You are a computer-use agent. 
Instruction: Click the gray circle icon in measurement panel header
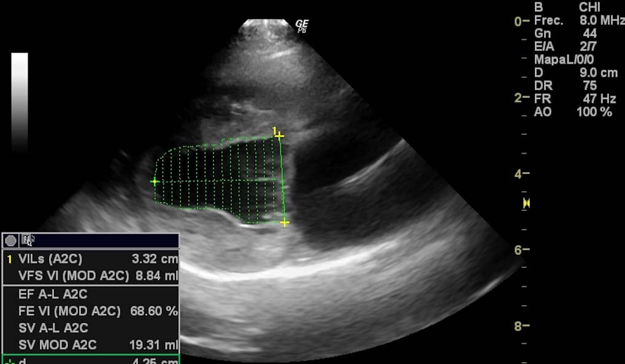click(11, 241)
